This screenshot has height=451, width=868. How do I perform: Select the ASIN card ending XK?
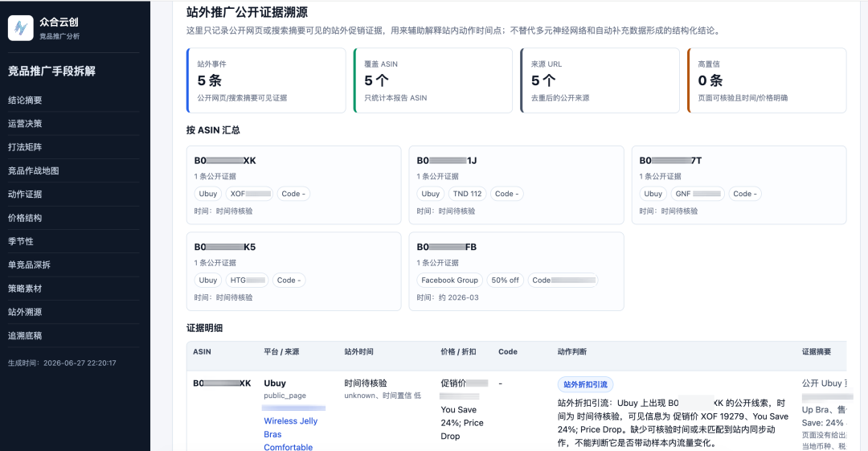294,185
